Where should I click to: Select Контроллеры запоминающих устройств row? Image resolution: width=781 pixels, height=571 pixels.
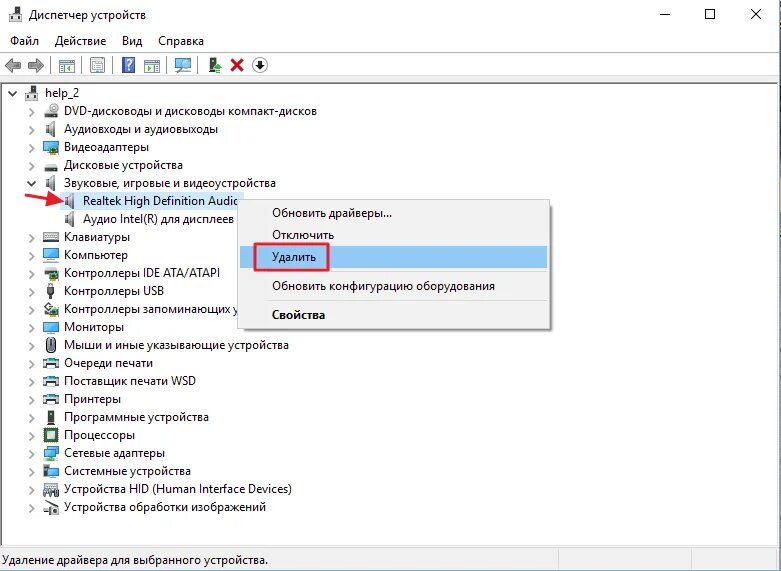(x=150, y=309)
